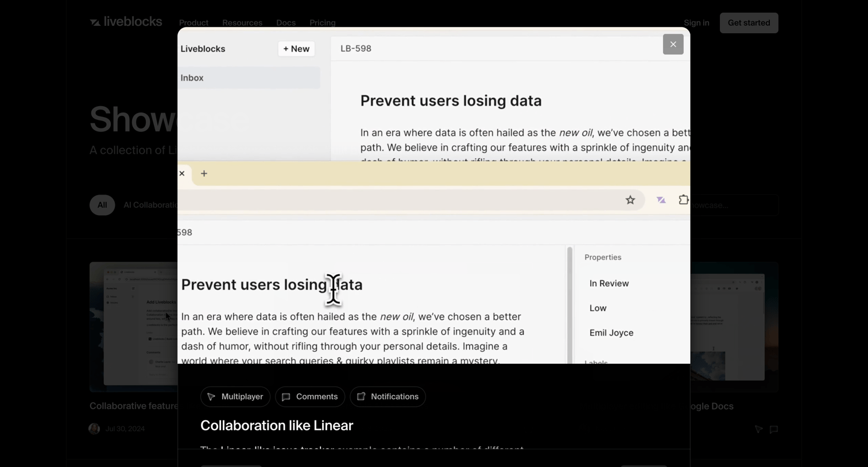Click the Get started button

point(749,23)
